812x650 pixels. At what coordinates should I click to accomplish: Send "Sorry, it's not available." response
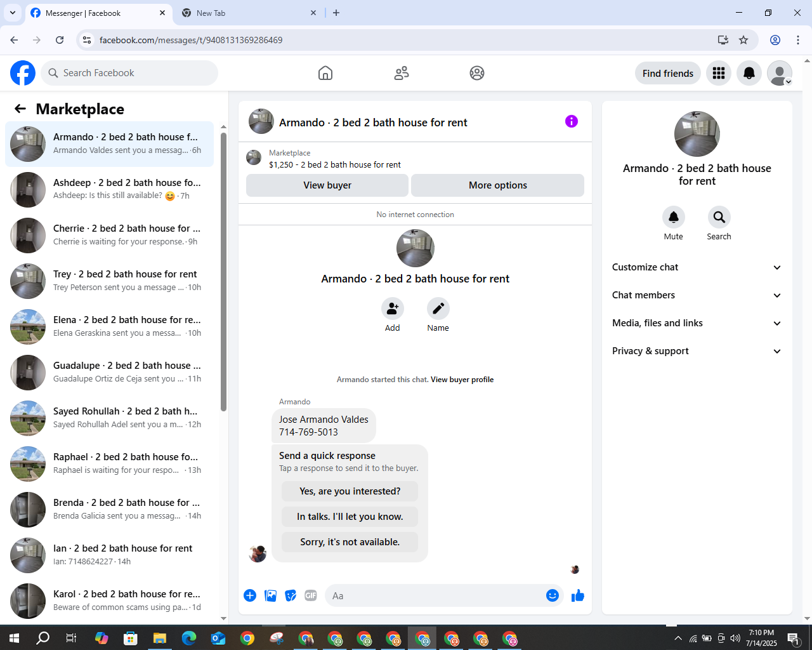(350, 542)
